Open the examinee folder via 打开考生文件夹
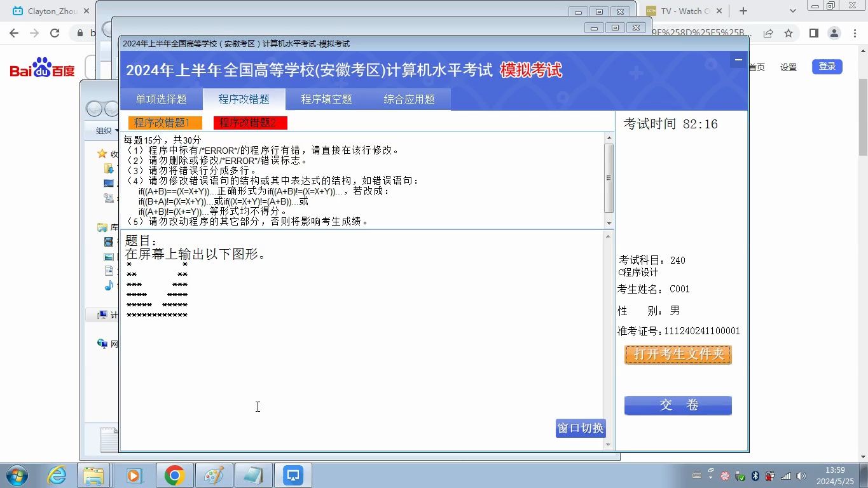The image size is (868, 488). (678, 355)
